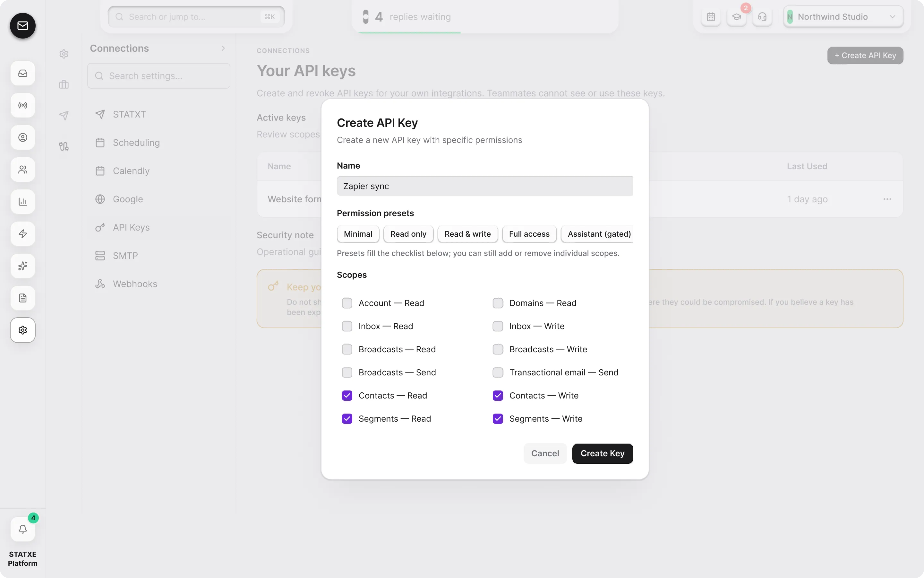Image resolution: width=924 pixels, height=578 pixels.
Task: Select API Keys in settings menu
Action: tap(159, 227)
